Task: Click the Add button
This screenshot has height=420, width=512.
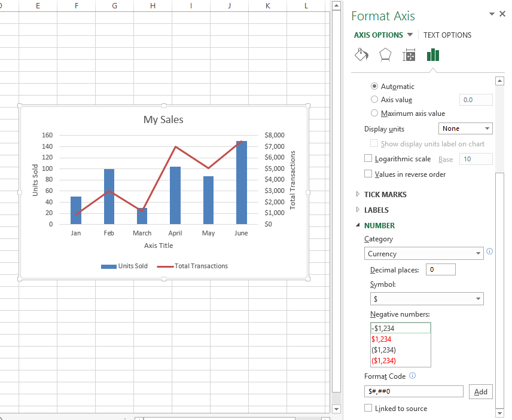Action: (x=480, y=391)
